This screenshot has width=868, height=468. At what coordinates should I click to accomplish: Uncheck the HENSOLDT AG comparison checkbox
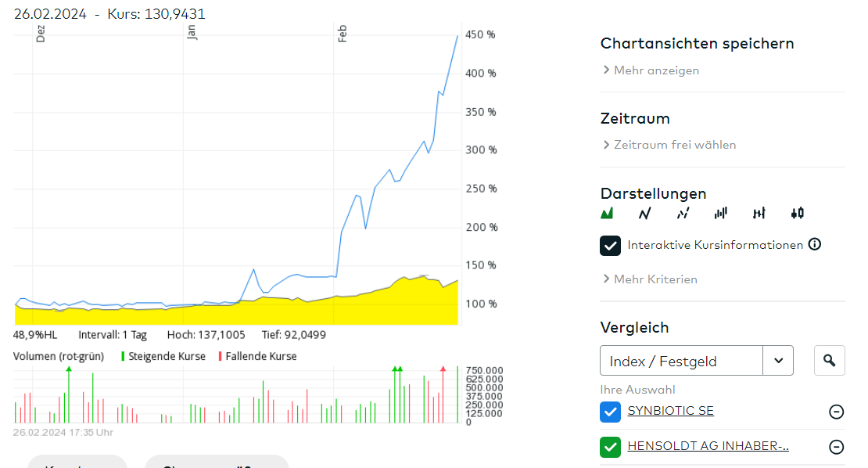tap(610, 447)
